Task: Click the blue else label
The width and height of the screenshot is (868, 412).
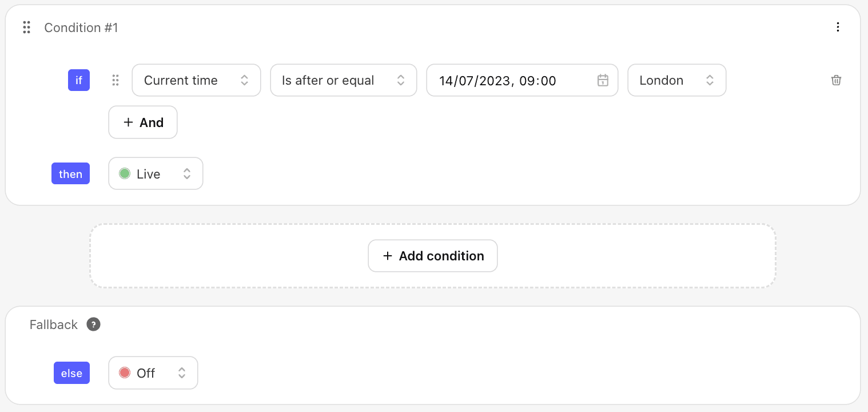Action: click(x=71, y=373)
